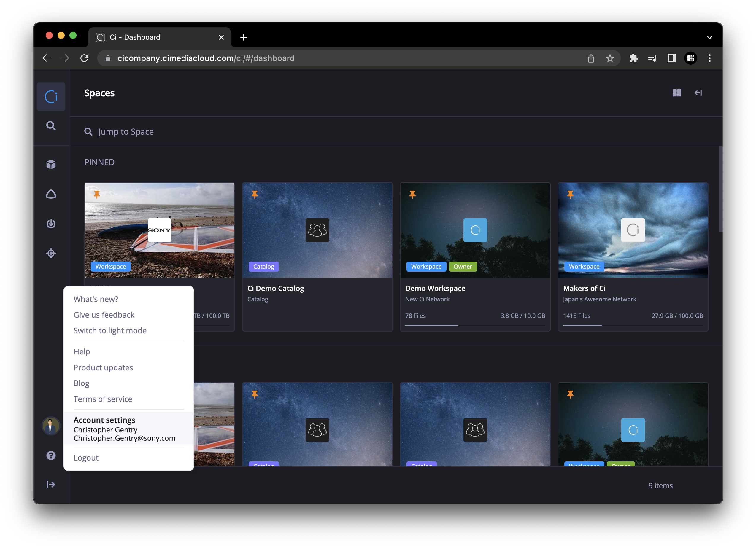The image size is (756, 548).
Task: Share the page using browser share icon
Action: pos(591,58)
